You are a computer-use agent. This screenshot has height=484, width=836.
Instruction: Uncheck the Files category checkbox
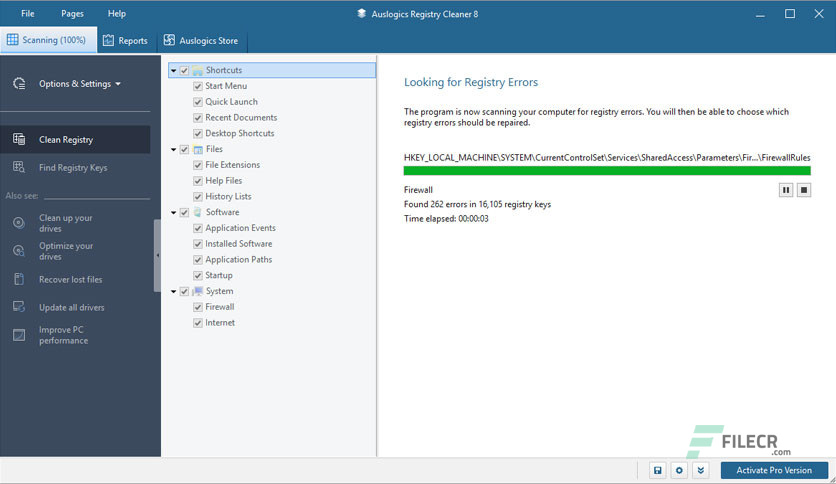[x=184, y=149]
